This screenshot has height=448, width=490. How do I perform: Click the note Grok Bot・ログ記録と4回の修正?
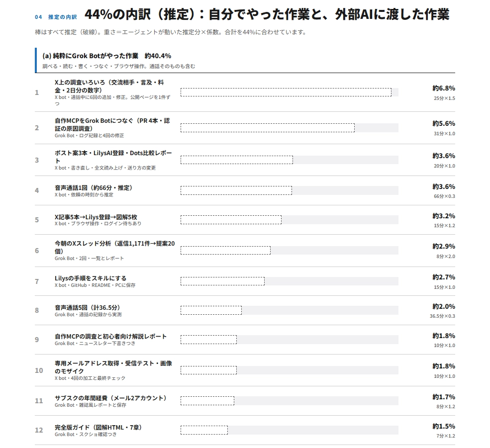point(90,136)
